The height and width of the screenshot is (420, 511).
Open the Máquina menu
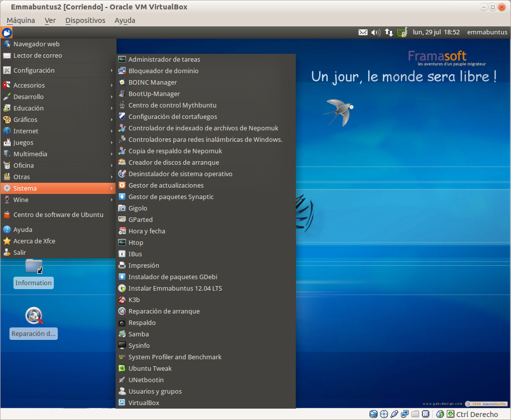coord(21,20)
